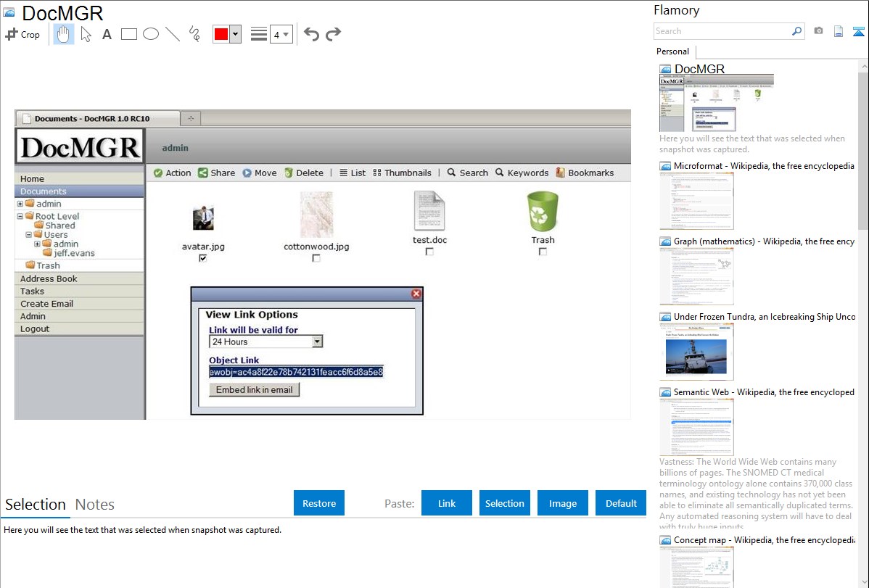Click the Action toolbar item
Screen dimensions: 869x588
click(173, 173)
